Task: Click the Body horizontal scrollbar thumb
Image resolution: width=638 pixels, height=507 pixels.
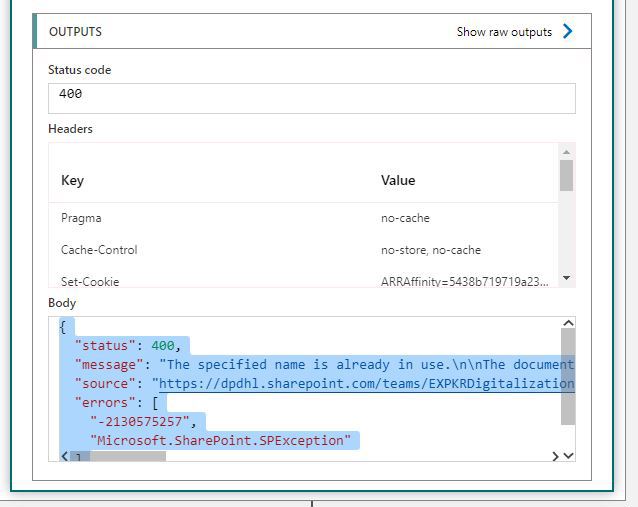Action: click(x=118, y=456)
